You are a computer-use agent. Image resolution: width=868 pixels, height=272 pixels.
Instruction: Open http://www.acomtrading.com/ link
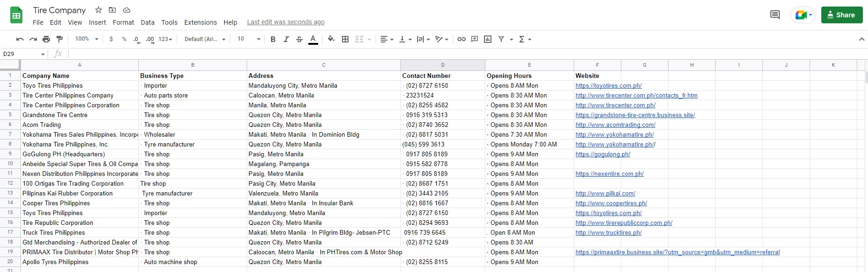[615, 125]
